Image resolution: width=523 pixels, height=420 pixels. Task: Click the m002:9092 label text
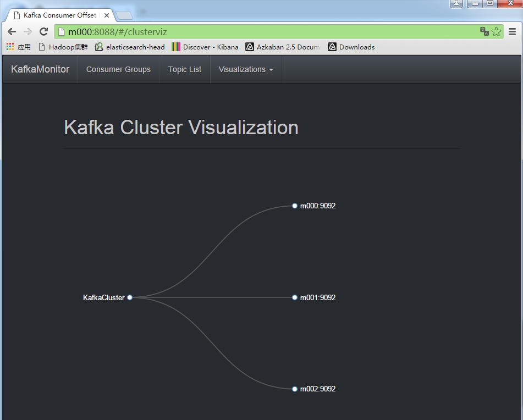(x=318, y=389)
